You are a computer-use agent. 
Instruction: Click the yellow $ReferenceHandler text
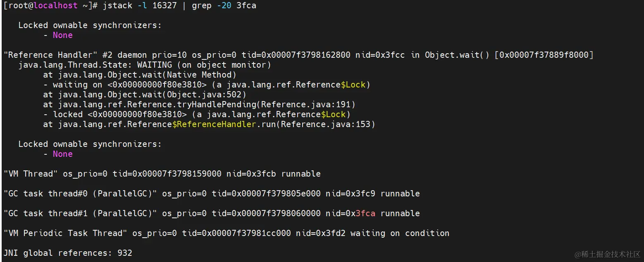[x=214, y=124]
